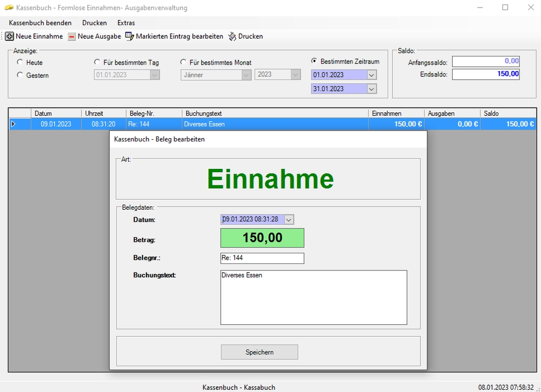The width and height of the screenshot is (541, 392).
Task: Select Für bestimmtes Monat option
Action: pos(183,62)
